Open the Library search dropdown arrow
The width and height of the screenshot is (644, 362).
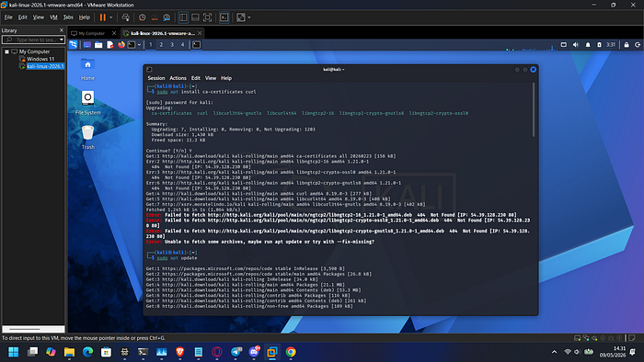pos(62,40)
